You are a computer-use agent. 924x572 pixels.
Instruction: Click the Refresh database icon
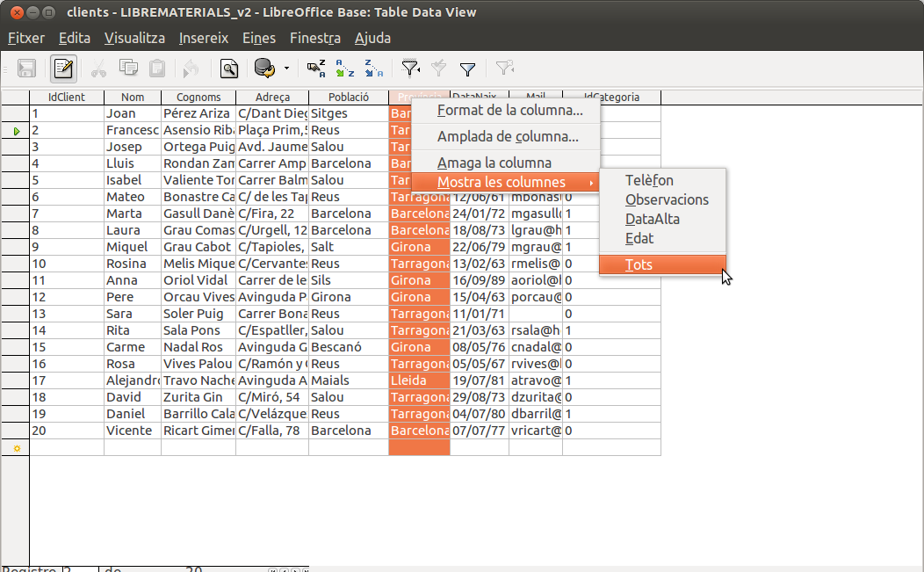point(263,68)
